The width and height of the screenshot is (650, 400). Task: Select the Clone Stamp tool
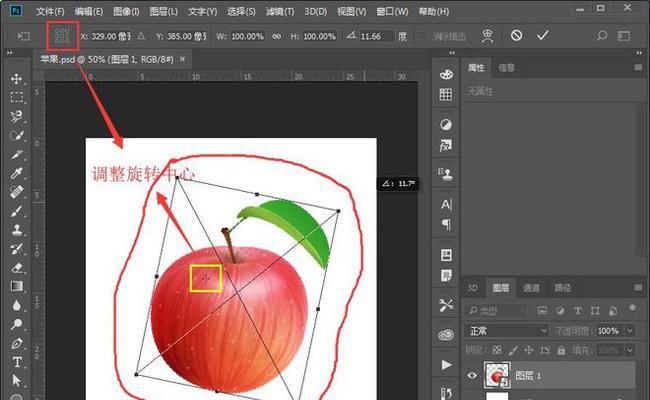pyautogui.click(x=17, y=230)
